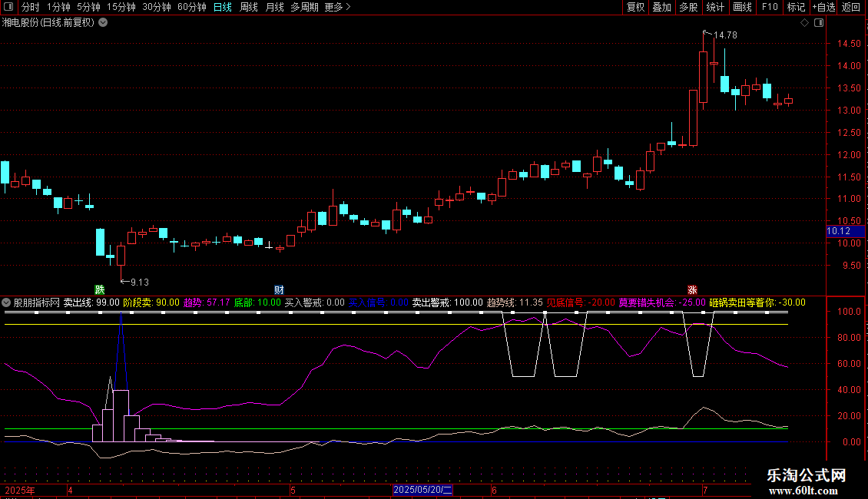Screen dimensions: 868x499
Task: Click the red 涨 event marker
Action: (692, 290)
